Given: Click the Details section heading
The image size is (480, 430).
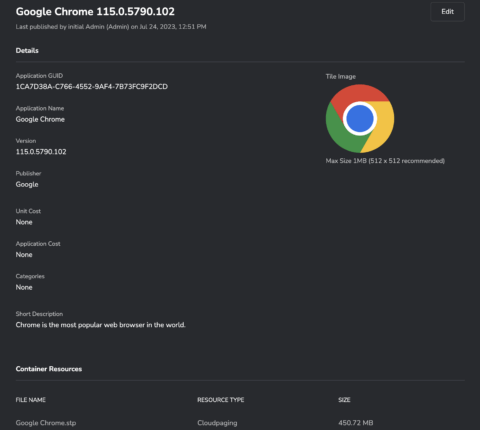Looking at the screenshot, I should click(x=27, y=51).
